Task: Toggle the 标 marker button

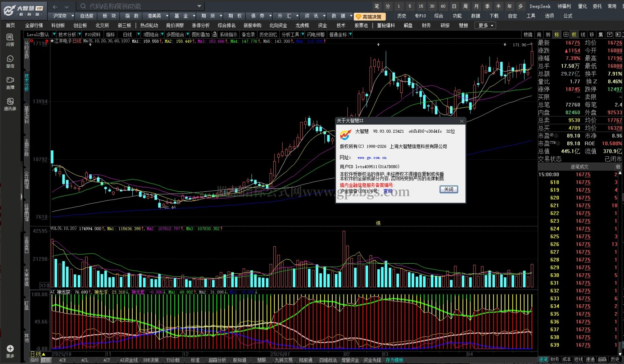Action: (x=557, y=34)
